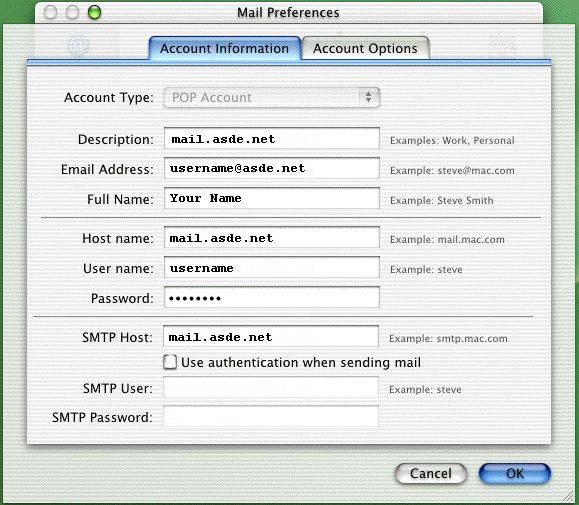The width and height of the screenshot is (579, 505).
Task: Enable Use authentication when sending mail
Action: pyautogui.click(x=170, y=362)
